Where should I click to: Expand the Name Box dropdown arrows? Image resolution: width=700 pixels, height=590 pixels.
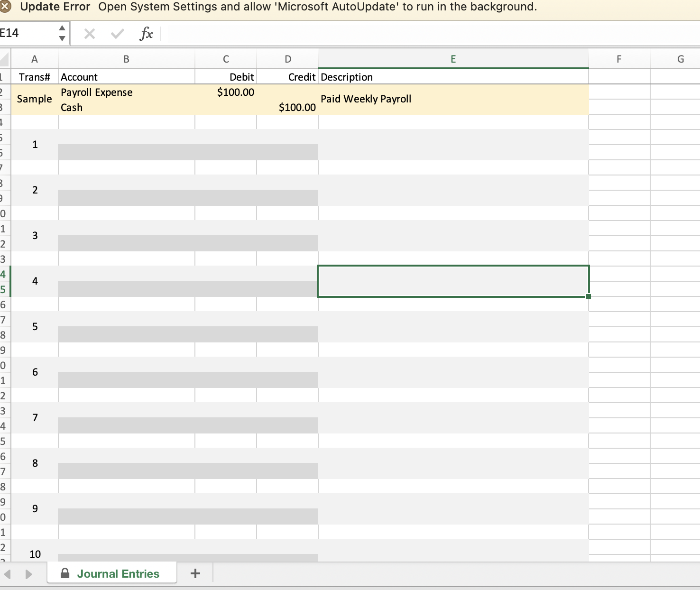62,33
